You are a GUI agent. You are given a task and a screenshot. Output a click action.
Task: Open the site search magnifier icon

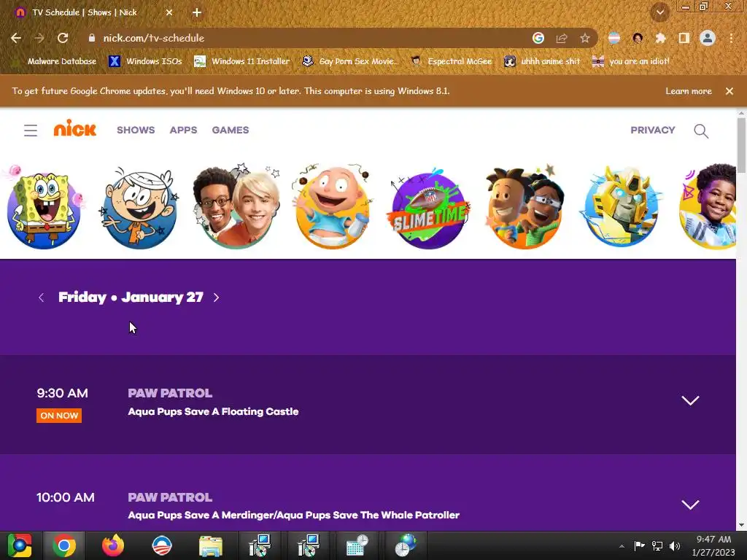pos(701,131)
